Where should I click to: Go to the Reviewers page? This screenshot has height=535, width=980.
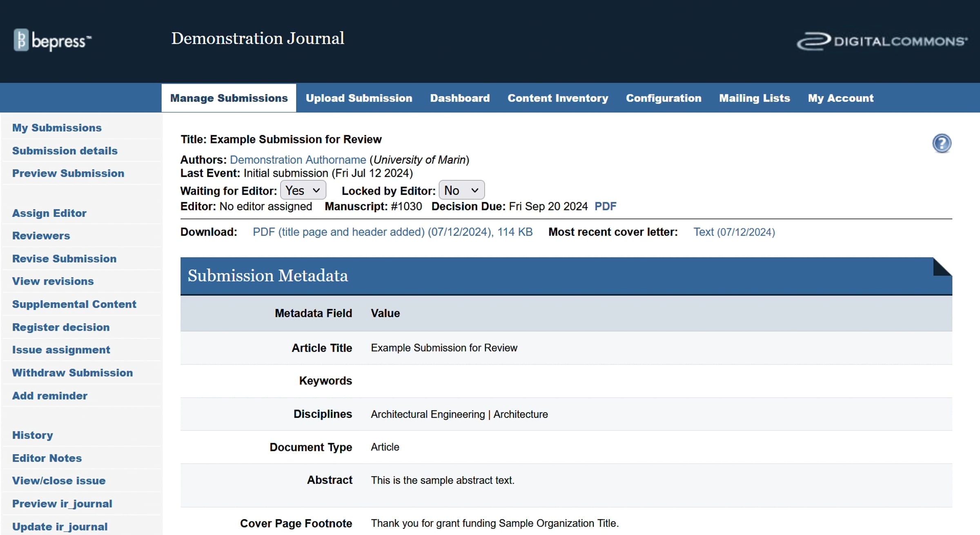click(41, 236)
